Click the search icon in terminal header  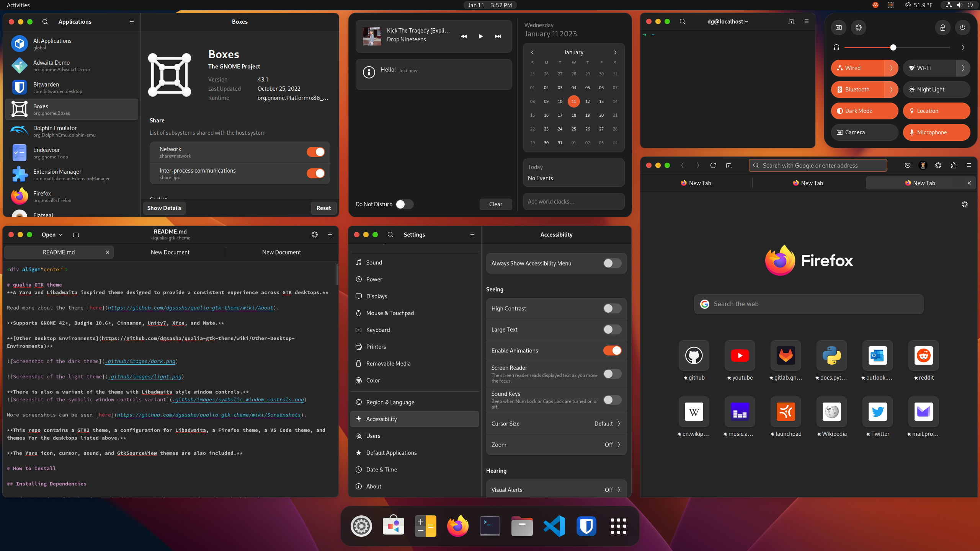point(682,21)
